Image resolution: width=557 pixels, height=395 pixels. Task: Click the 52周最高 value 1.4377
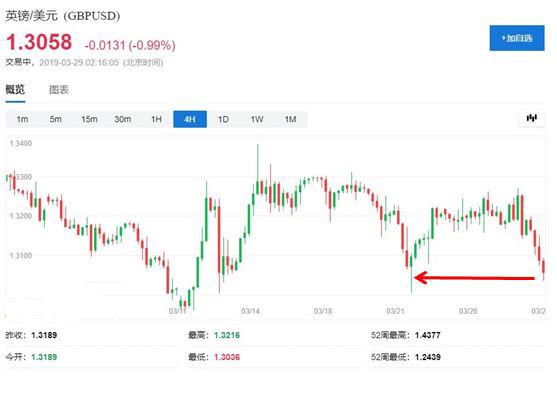coord(428,335)
